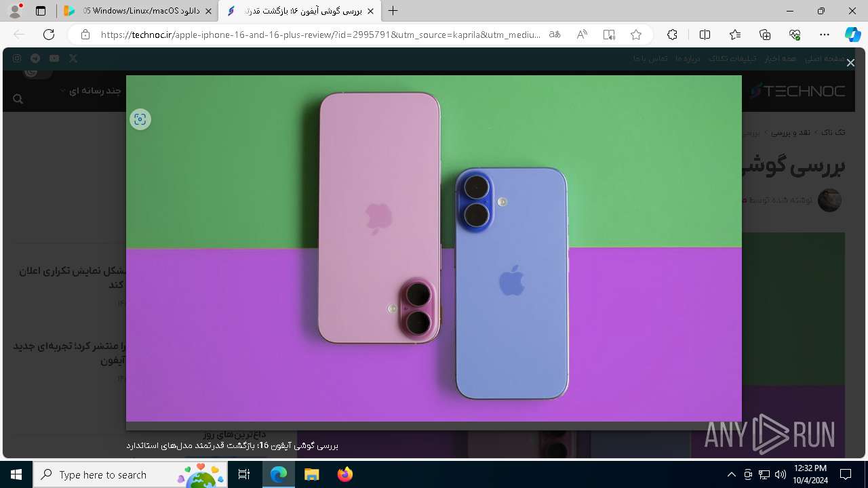
Task: Open the Favorites list
Action: 735,35
